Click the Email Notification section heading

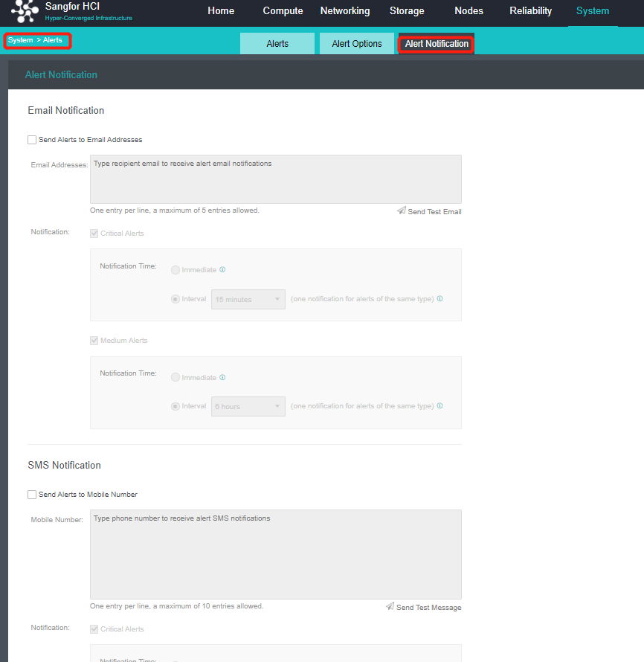pos(66,110)
